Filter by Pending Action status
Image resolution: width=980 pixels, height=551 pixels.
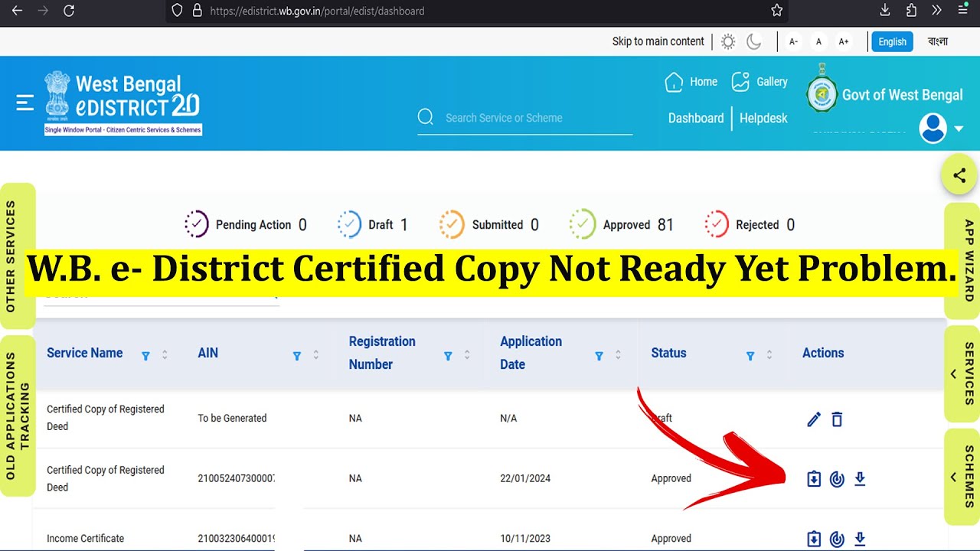[x=246, y=224]
